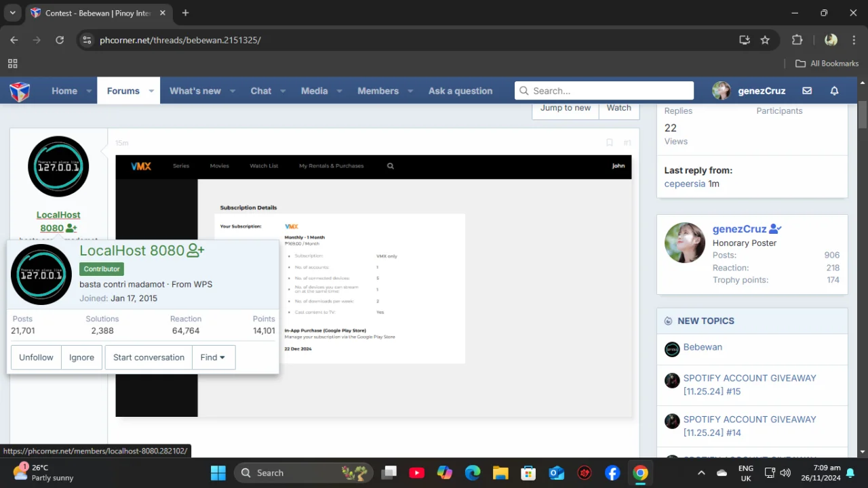The image size is (868, 488).
Task: Open the tab search dropdown
Action: tap(12, 13)
